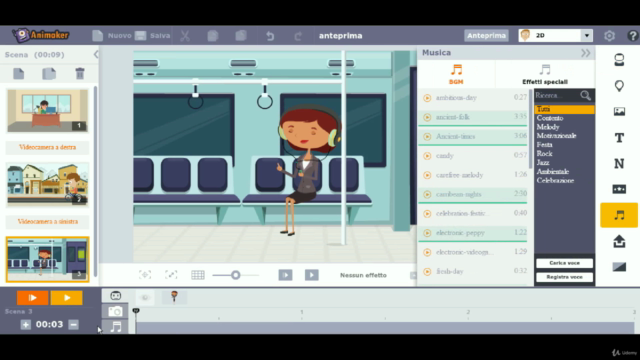This screenshot has height=360, width=640.
Task: Select the Festa music category
Action: point(544,145)
